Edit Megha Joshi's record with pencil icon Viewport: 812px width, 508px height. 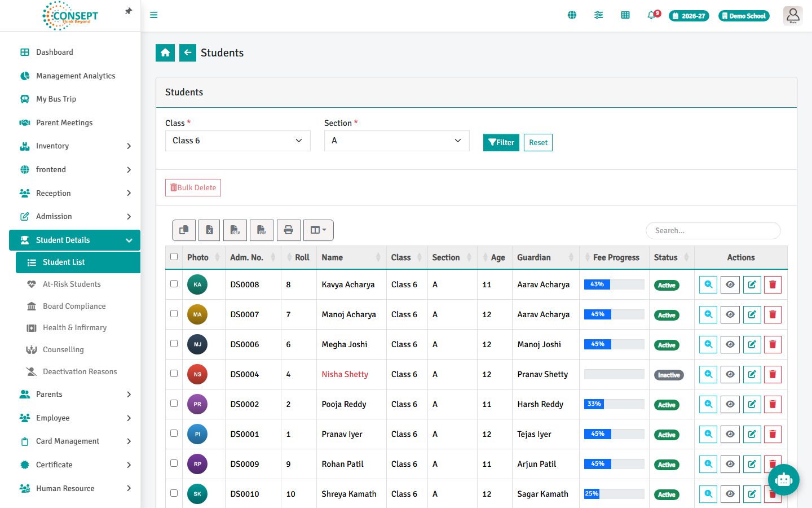(x=752, y=345)
